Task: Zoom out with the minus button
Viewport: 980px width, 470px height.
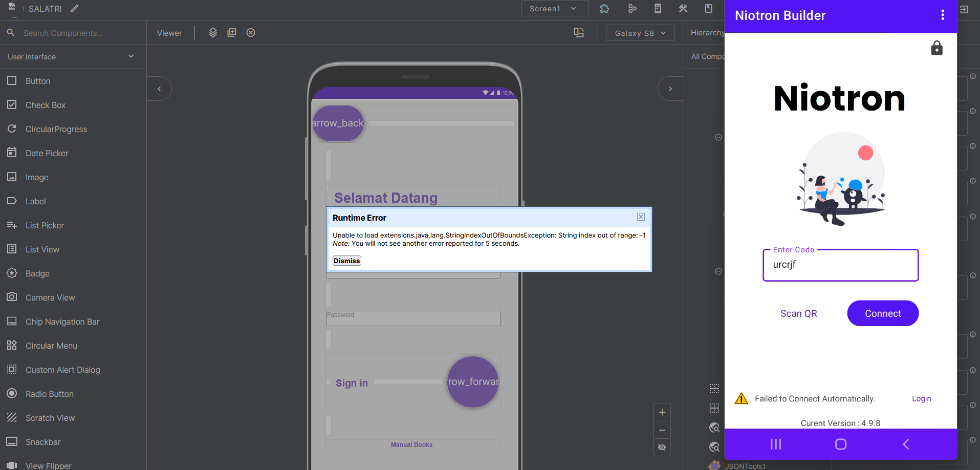Action: 662,430
